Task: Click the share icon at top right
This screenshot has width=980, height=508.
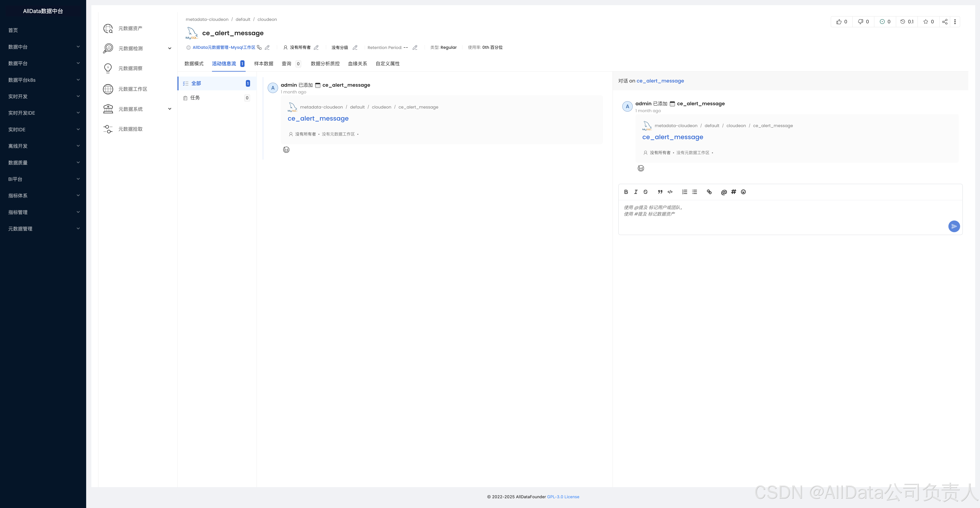Action: point(945,22)
